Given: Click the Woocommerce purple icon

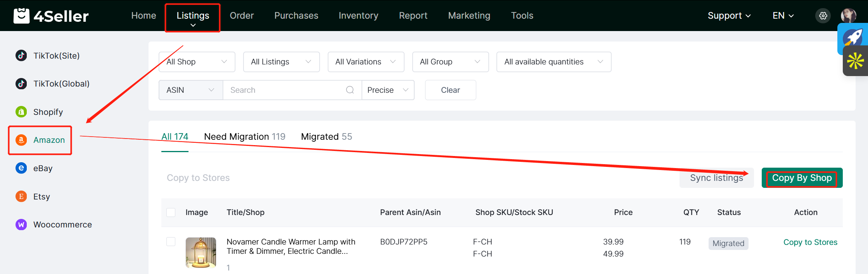Looking at the screenshot, I should (x=21, y=224).
